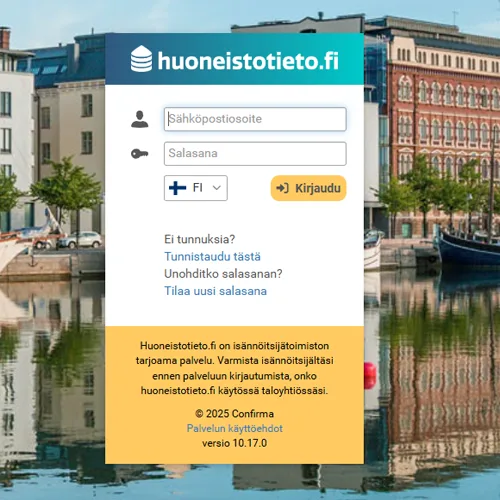Focus the Sähköpostiosoite email input field

point(255,119)
